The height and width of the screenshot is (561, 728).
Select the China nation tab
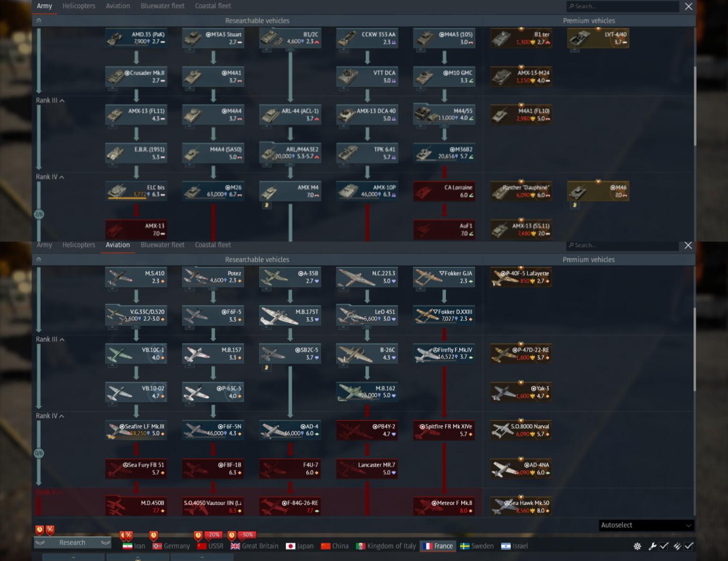(x=335, y=546)
